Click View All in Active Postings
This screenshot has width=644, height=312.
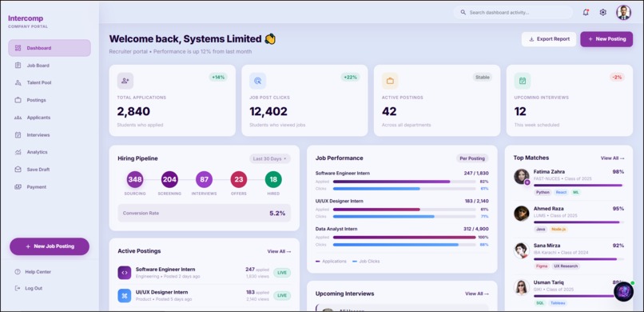click(x=279, y=251)
